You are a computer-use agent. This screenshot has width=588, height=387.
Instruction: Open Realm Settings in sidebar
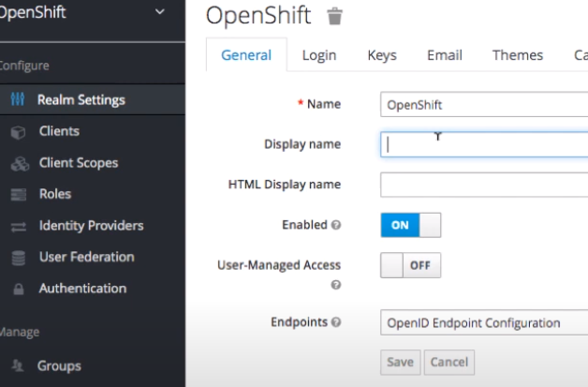pos(81,100)
